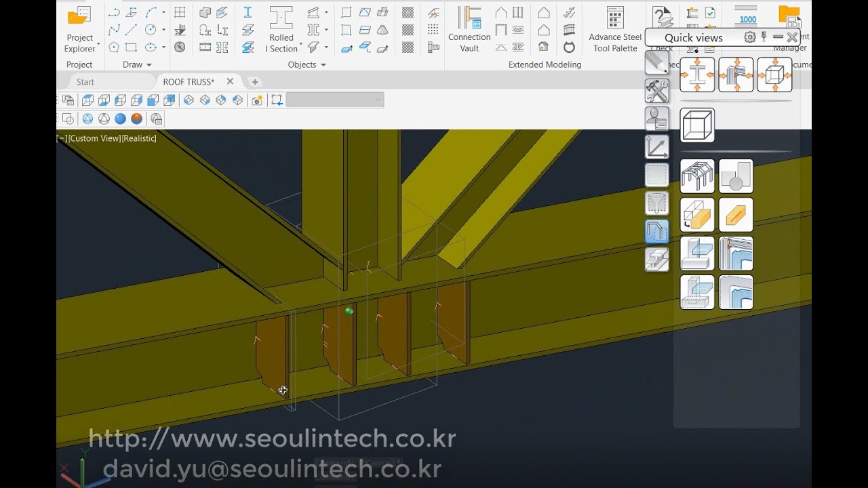Open the hammer and wrench tools category
The height and width of the screenshot is (488, 868).
656,91
